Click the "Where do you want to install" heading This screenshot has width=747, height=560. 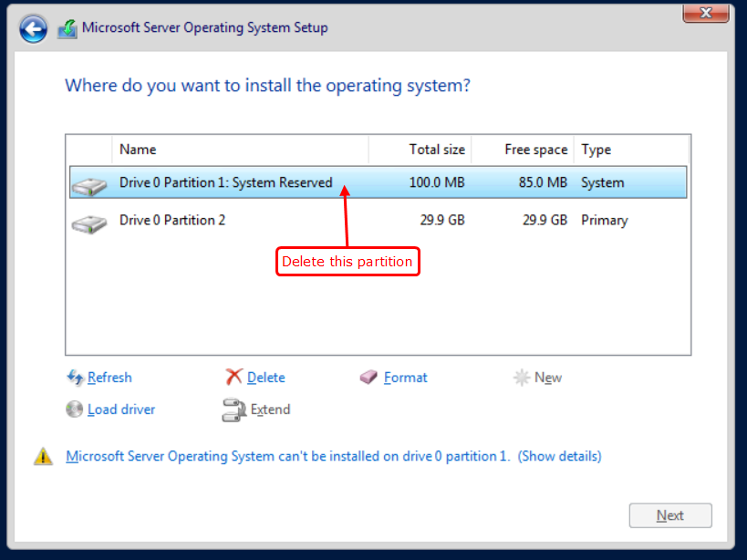(x=267, y=86)
